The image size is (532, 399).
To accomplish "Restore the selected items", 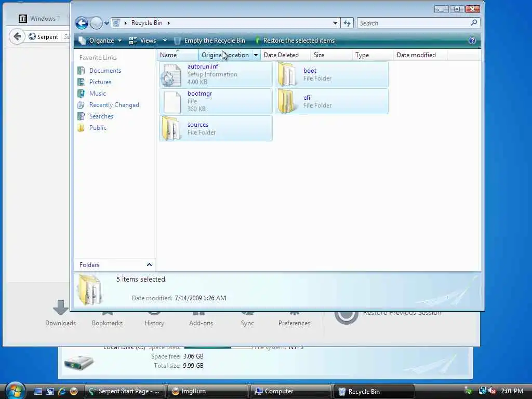I will (295, 41).
